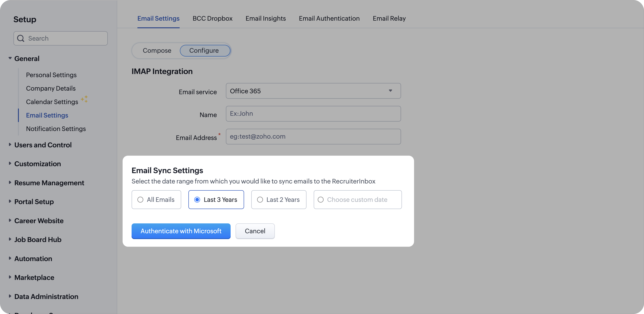Cancel the email sync settings

255,231
